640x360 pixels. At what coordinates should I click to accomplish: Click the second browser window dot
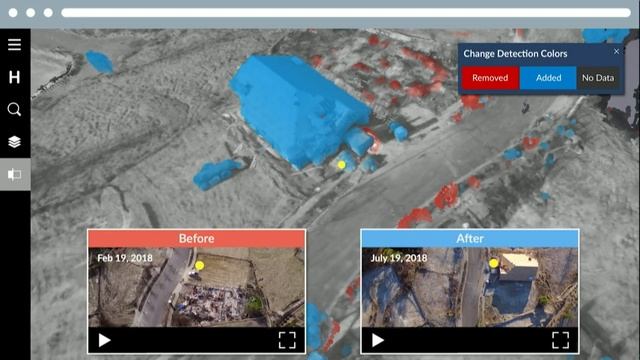coord(31,13)
